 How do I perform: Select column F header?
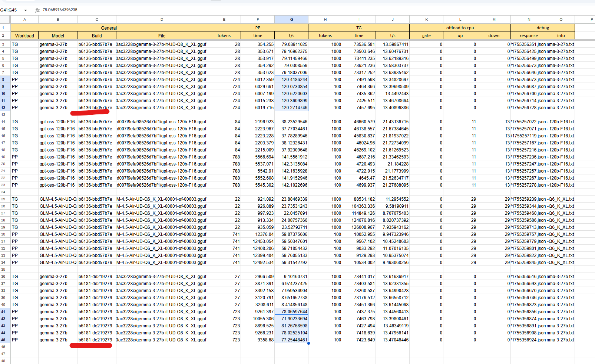[258, 19]
